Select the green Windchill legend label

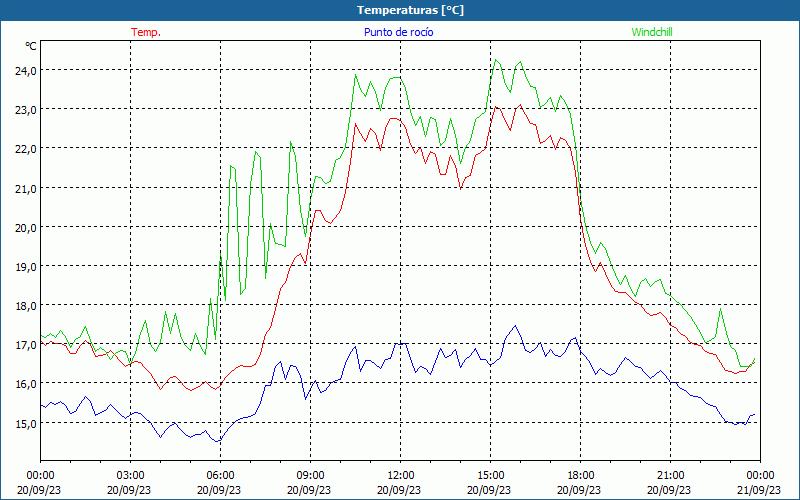(652, 32)
